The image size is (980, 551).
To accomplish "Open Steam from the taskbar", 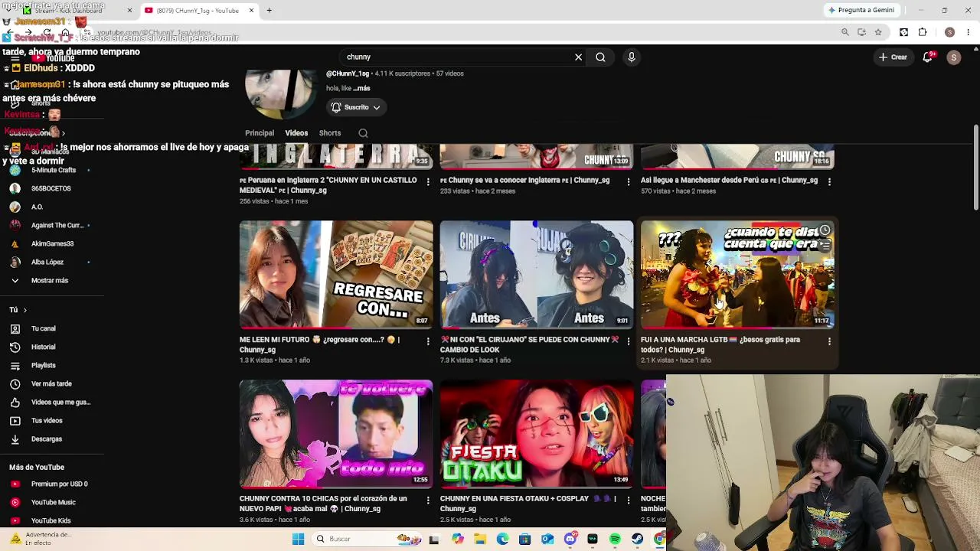I will [x=637, y=539].
